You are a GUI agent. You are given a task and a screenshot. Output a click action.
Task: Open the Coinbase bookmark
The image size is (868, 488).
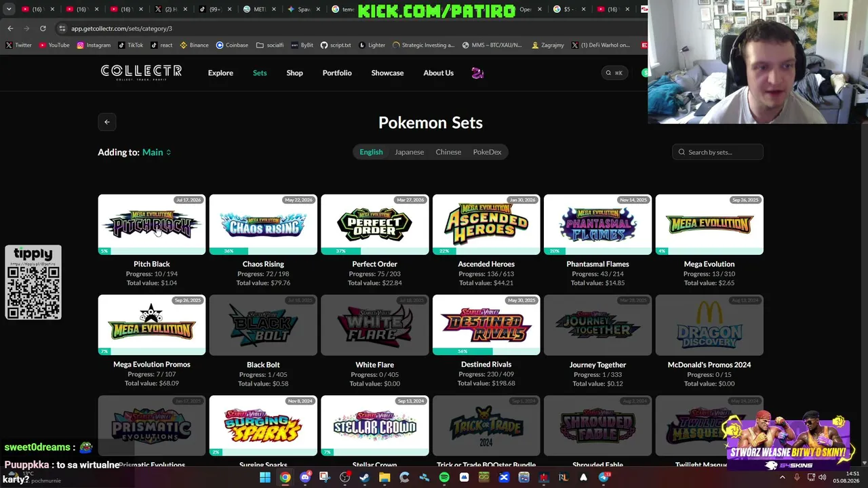pos(232,45)
